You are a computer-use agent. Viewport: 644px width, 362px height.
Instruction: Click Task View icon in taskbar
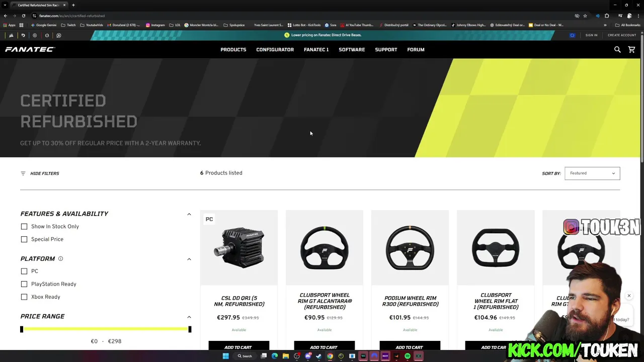[x=264, y=356]
